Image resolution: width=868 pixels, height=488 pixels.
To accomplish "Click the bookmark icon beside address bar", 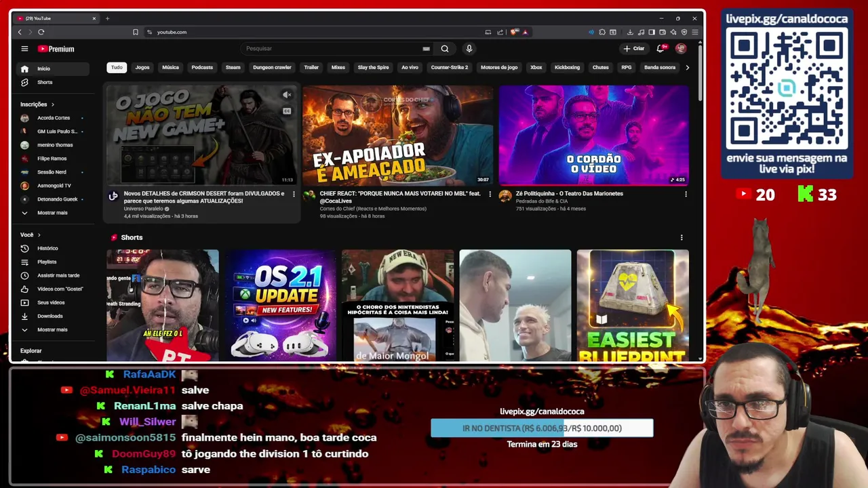I will [135, 32].
